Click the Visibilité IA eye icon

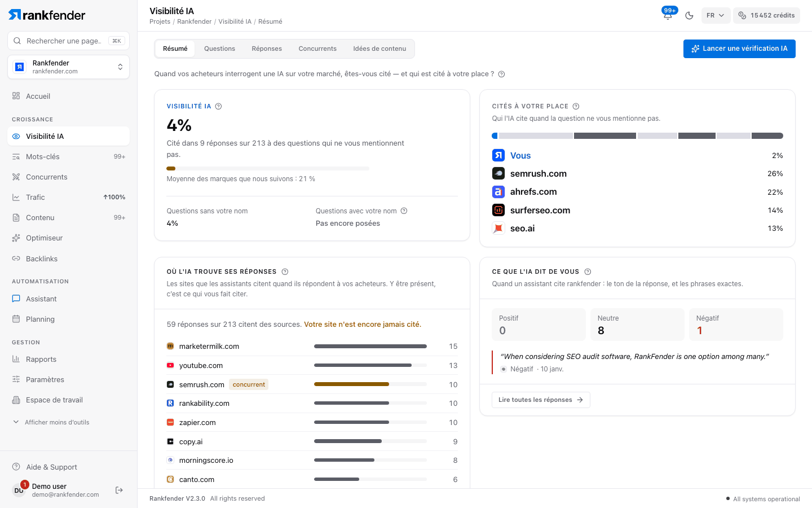[x=16, y=136]
